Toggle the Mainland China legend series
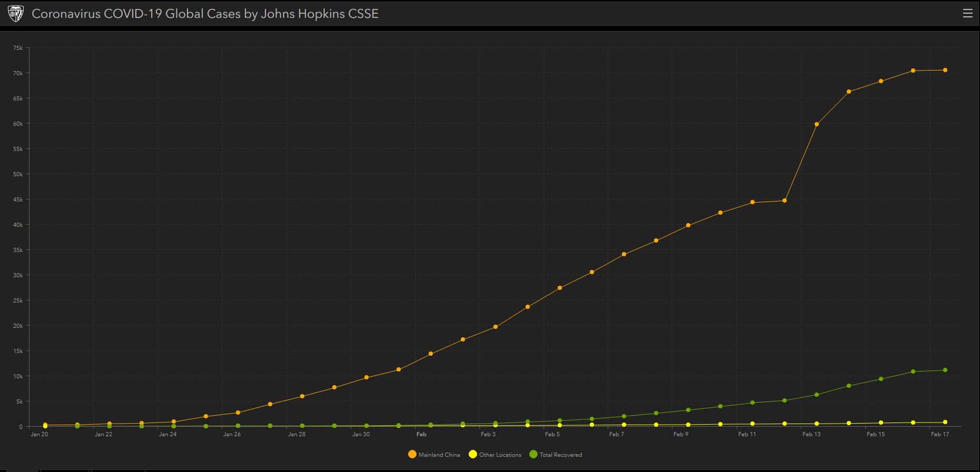The width and height of the screenshot is (980, 472). pos(434,455)
